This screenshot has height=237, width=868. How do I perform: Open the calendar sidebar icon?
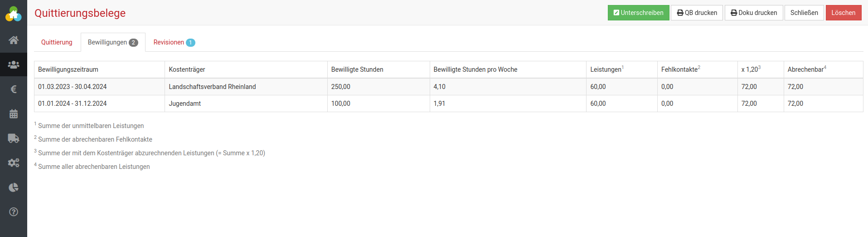point(14,114)
